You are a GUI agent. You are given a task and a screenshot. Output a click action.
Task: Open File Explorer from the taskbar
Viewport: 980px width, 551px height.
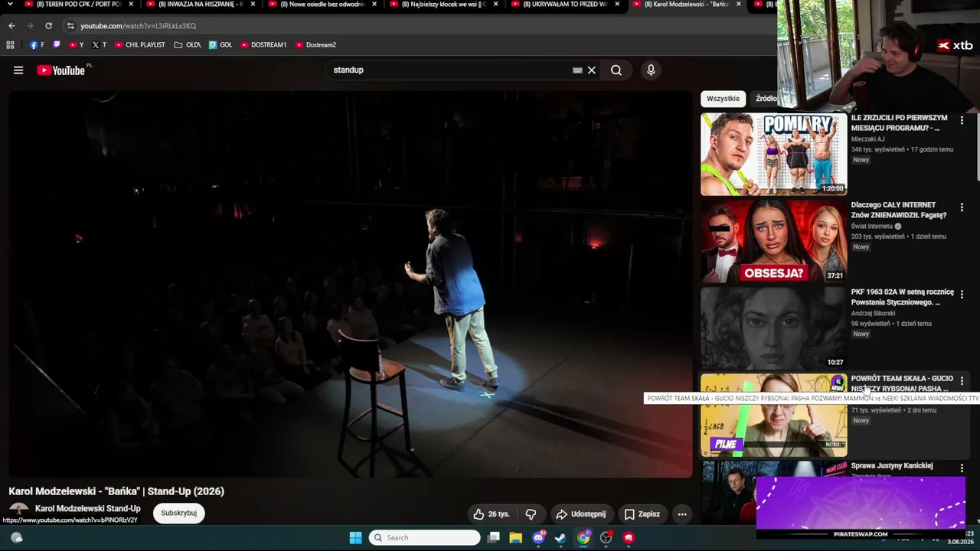[x=516, y=537]
